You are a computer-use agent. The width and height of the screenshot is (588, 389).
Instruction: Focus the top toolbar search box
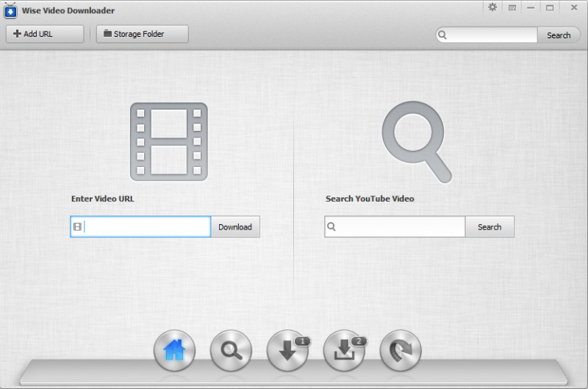(x=487, y=35)
